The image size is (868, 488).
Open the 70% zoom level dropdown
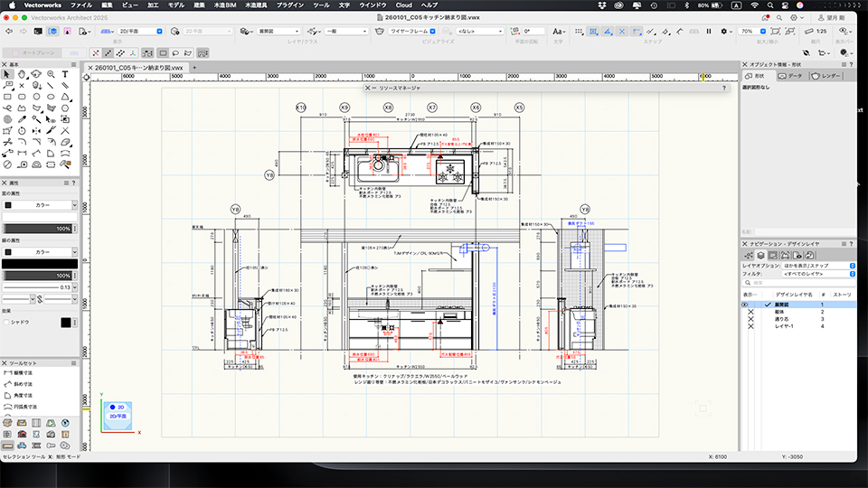[x=752, y=31]
